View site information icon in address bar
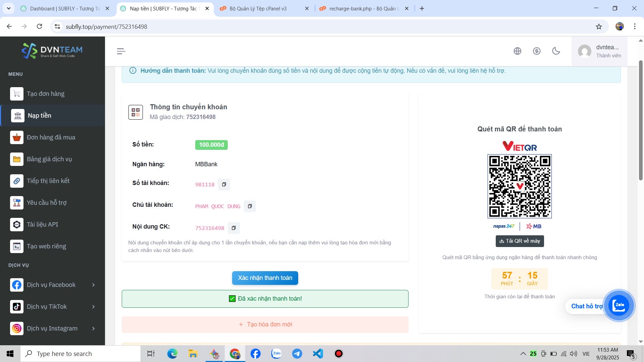Viewport: 644px width, 362px height. point(57,26)
